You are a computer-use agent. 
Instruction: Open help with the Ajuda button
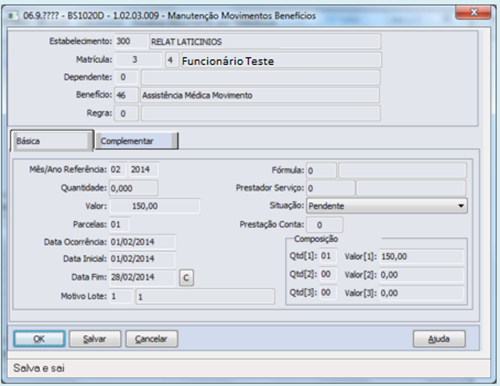(x=439, y=339)
